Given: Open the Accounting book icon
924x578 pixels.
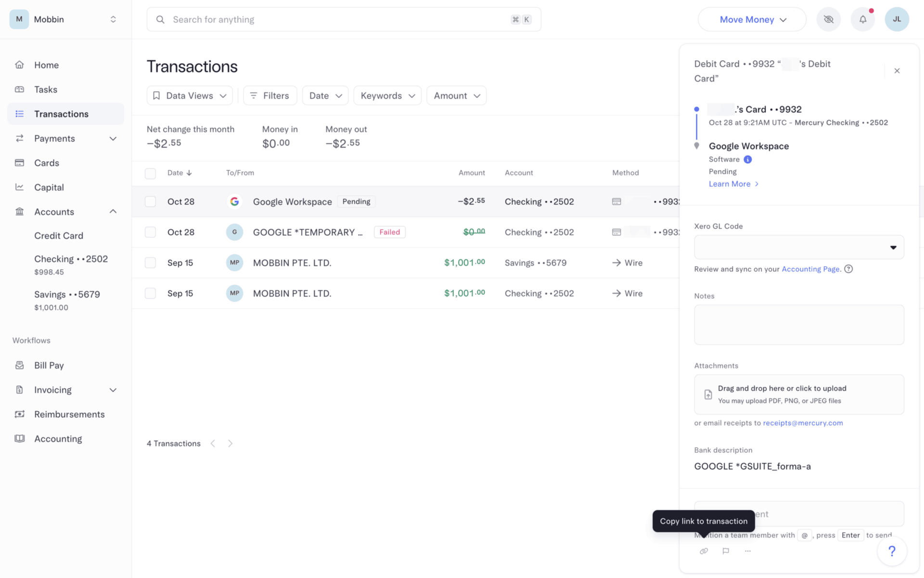Looking at the screenshot, I should coord(20,438).
